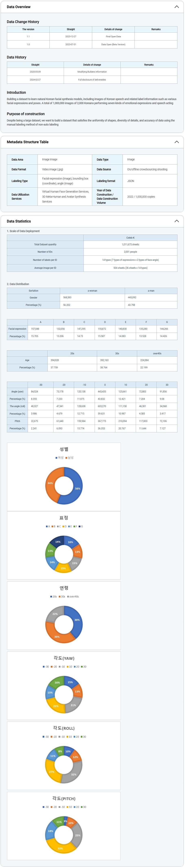Image resolution: width=185 pixels, height=868 pixels.
Task: Click the Data Change History heading
Action: tap(23, 22)
